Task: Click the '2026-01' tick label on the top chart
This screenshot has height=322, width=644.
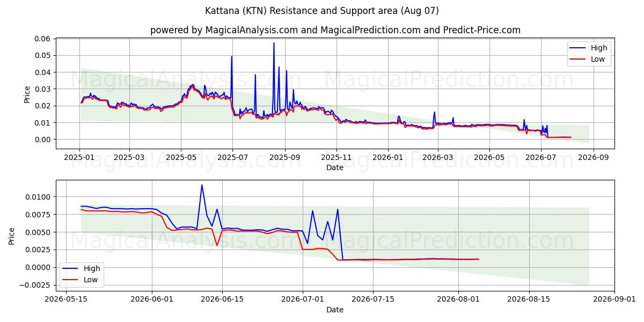Action: pos(387,158)
